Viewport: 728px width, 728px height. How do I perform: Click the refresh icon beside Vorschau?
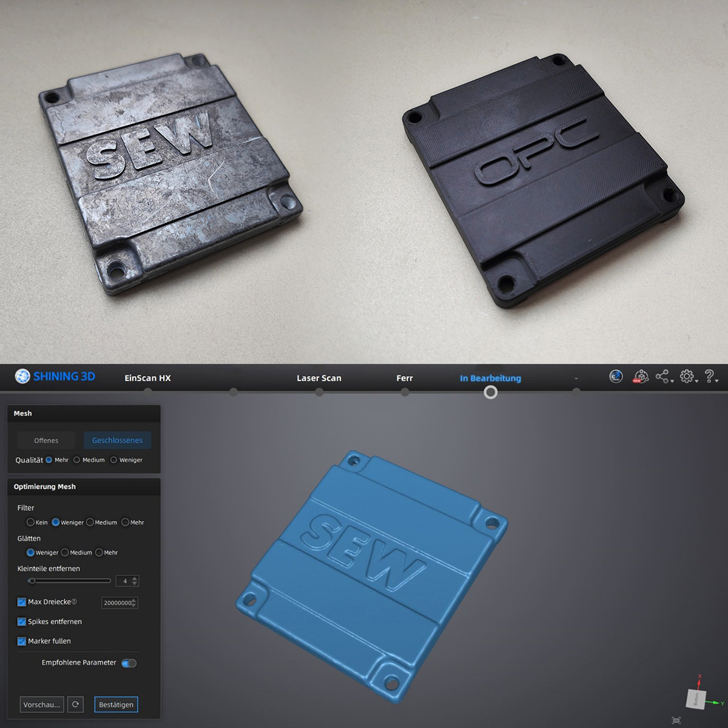click(75, 704)
